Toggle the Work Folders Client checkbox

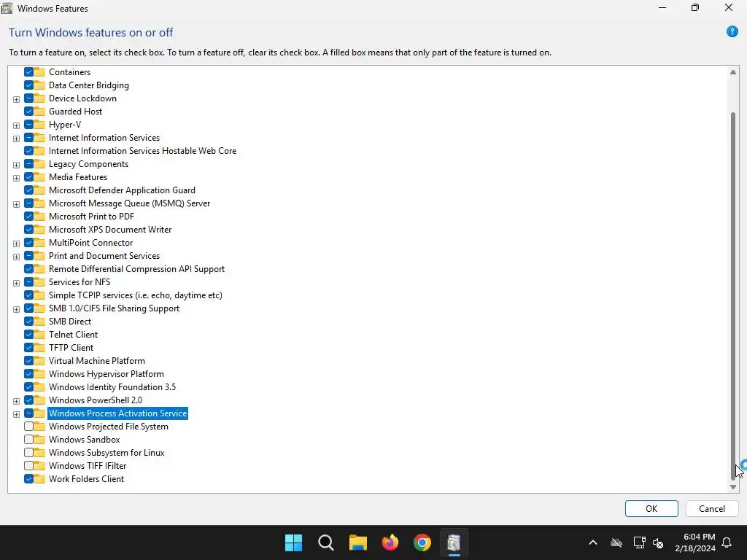pyautogui.click(x=28, y=478)
